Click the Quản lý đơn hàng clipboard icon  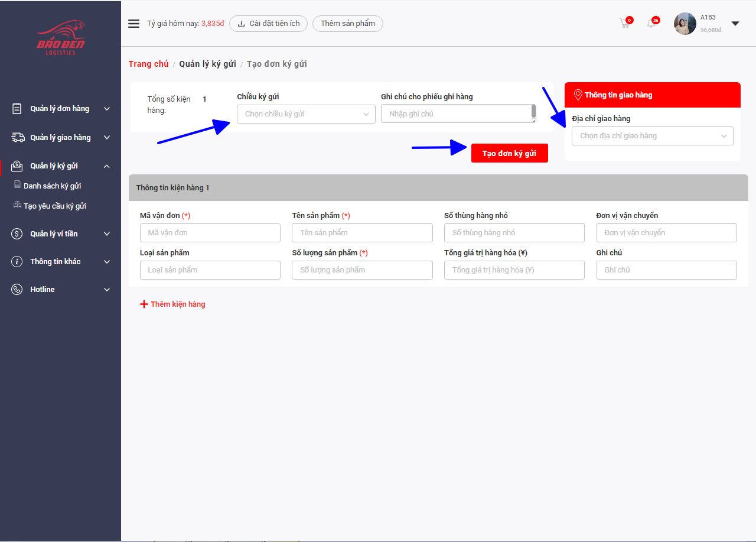tap(17, 109)
